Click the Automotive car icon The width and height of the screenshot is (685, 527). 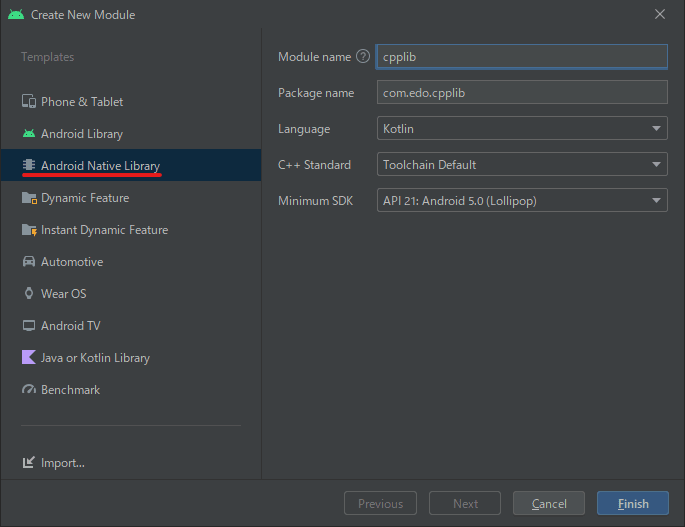pos(29,261)
